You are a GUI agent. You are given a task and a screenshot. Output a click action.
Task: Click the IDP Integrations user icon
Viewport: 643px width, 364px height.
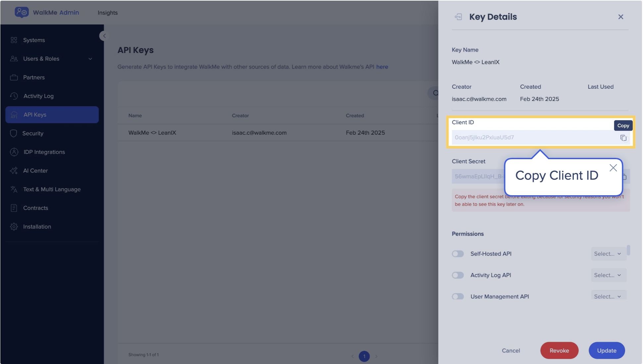tap(14, 152)
